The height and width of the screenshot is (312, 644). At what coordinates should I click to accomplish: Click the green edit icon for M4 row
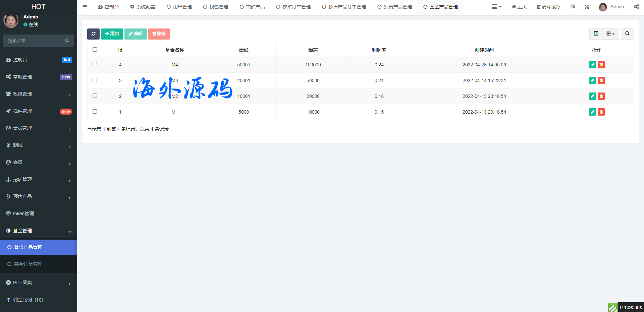point(592,65)
